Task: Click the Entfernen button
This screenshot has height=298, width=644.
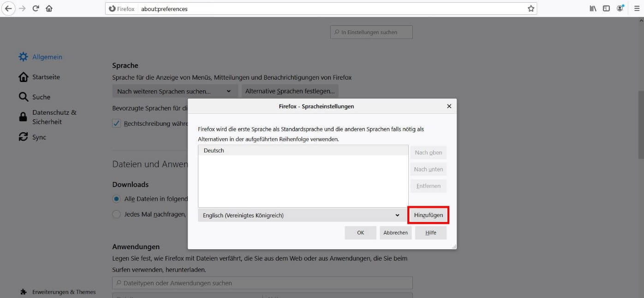Action: point(429,186)
